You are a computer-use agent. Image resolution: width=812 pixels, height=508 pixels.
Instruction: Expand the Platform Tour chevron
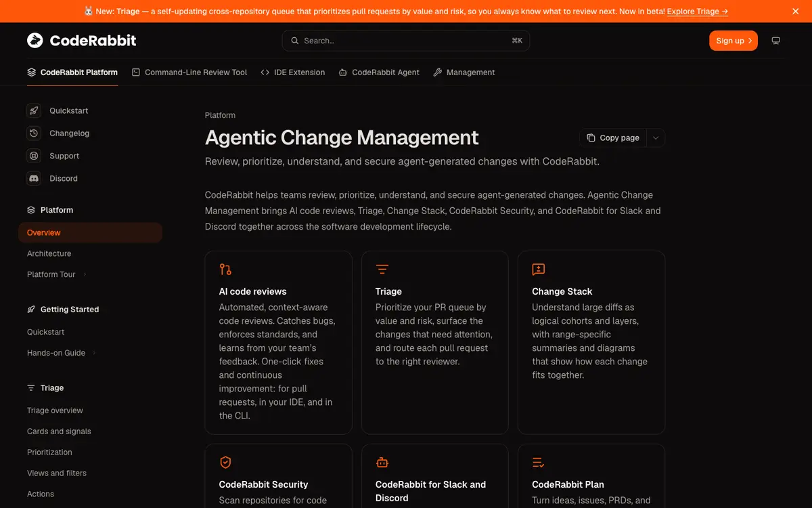(85, 274)
